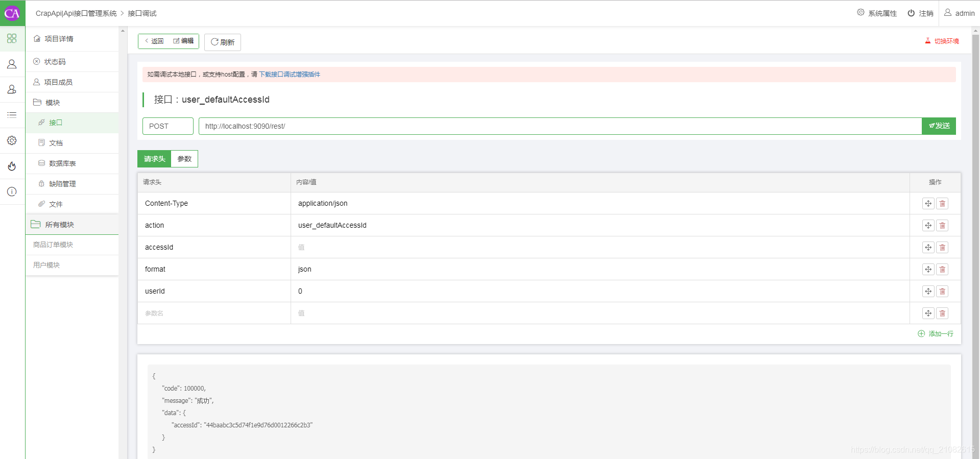Click the 编辑 edit button

click(x=183, y=41)
